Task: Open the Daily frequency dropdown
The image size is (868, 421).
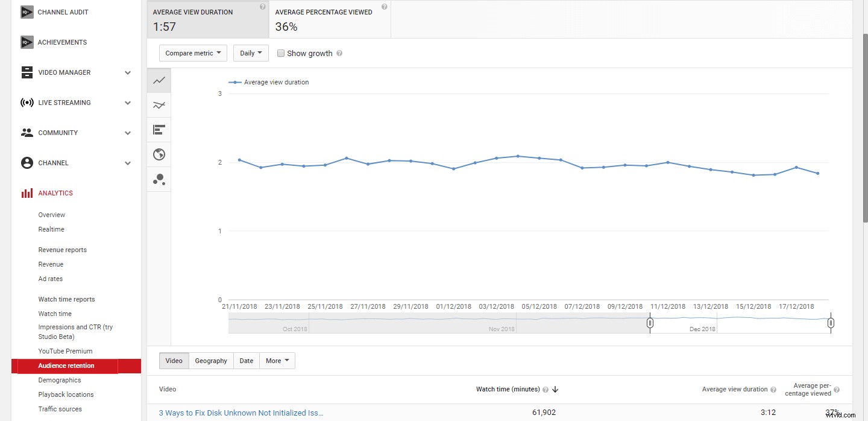Action: click(x=250, y=53)
